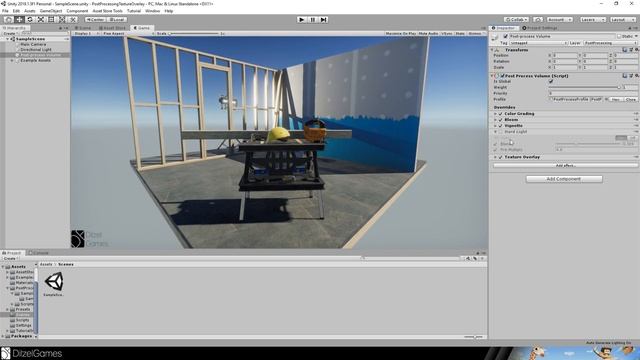Toggle the Static checkbox
This screenshot has height=360, width=640.
click(x=619, y=36)
